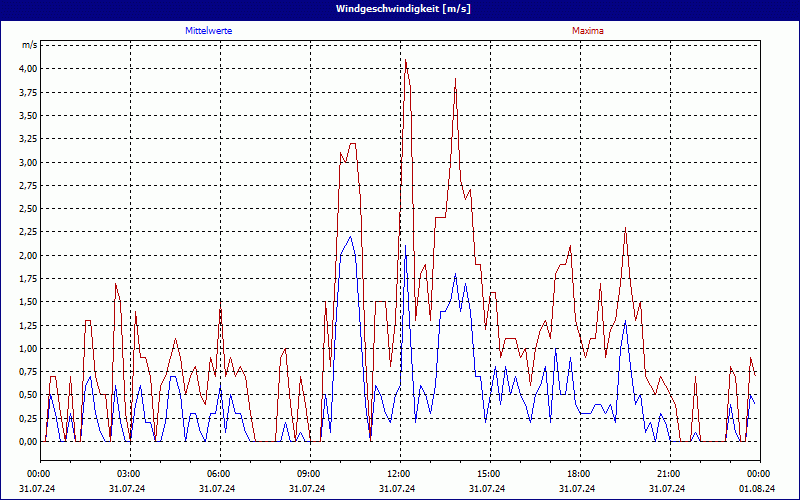Click the 3,00 y-axis value
The height and width of the screenshot is (500, 800).
[28, 162]
